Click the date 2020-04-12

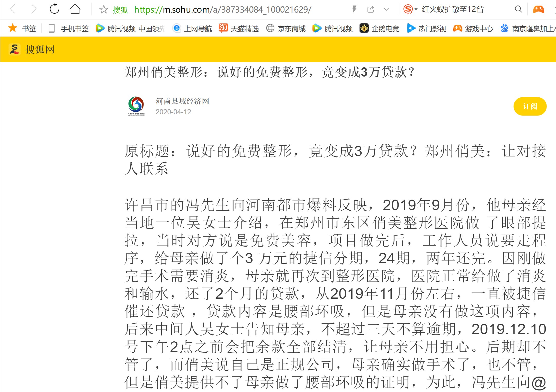(173, 112)
